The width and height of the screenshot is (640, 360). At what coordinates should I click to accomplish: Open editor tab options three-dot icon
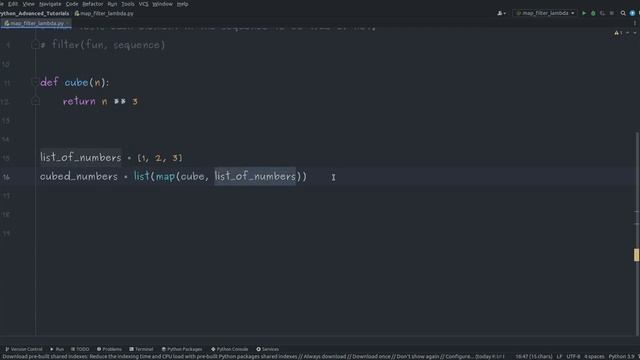pyautogui.click(x=635, y=23)
